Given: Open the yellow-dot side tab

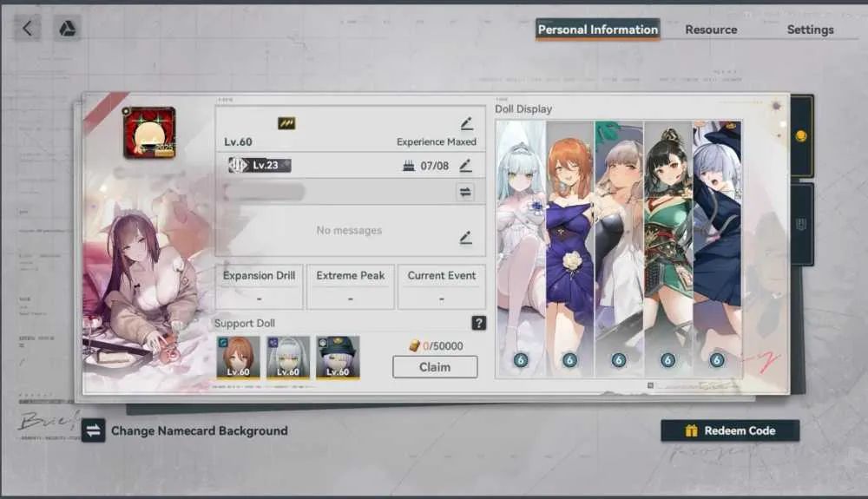Looking at the screenshot, I should coord(801,136).
